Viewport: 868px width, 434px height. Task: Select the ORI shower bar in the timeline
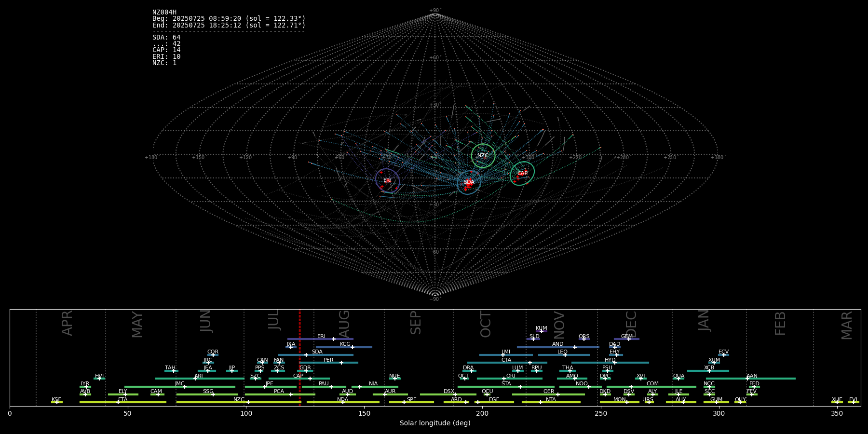click(x=510, y=379)
